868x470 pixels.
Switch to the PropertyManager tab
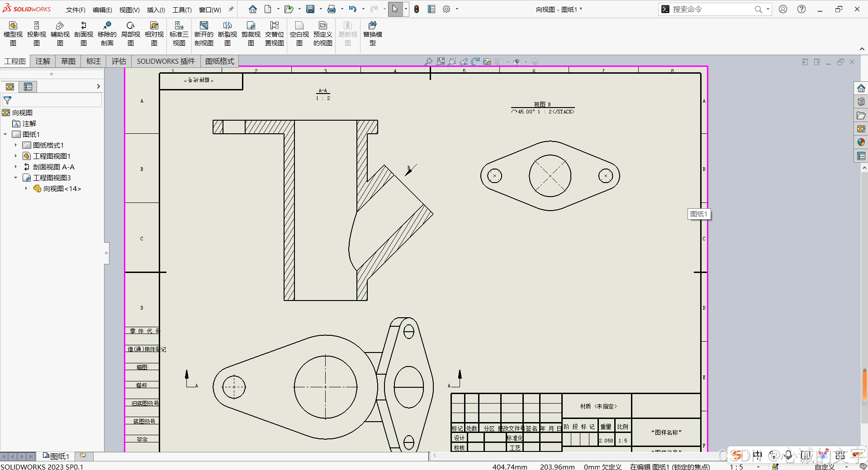pos(28,87)
